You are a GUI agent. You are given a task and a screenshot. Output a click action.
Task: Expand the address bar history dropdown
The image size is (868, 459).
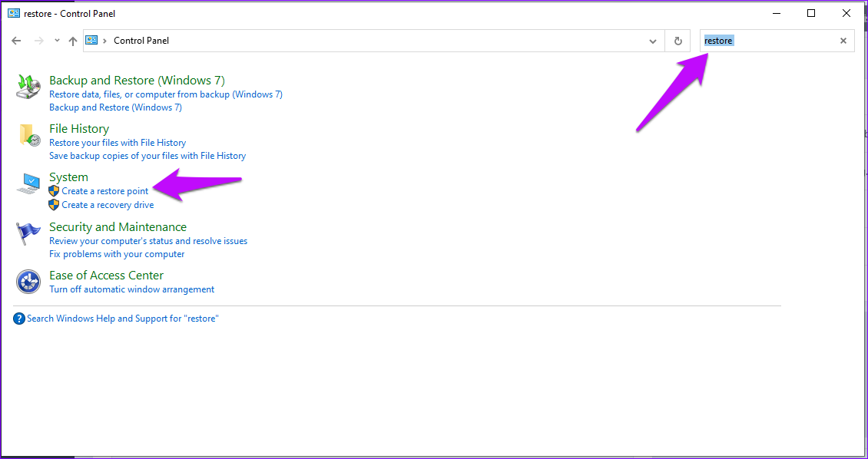click(x=653, y=41)
